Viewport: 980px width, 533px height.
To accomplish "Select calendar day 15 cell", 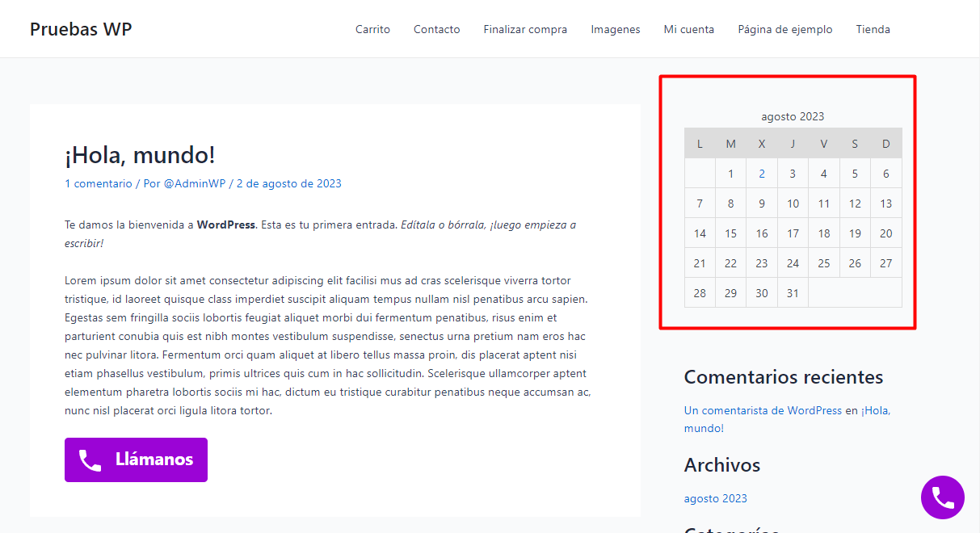I will pos(730,233).
